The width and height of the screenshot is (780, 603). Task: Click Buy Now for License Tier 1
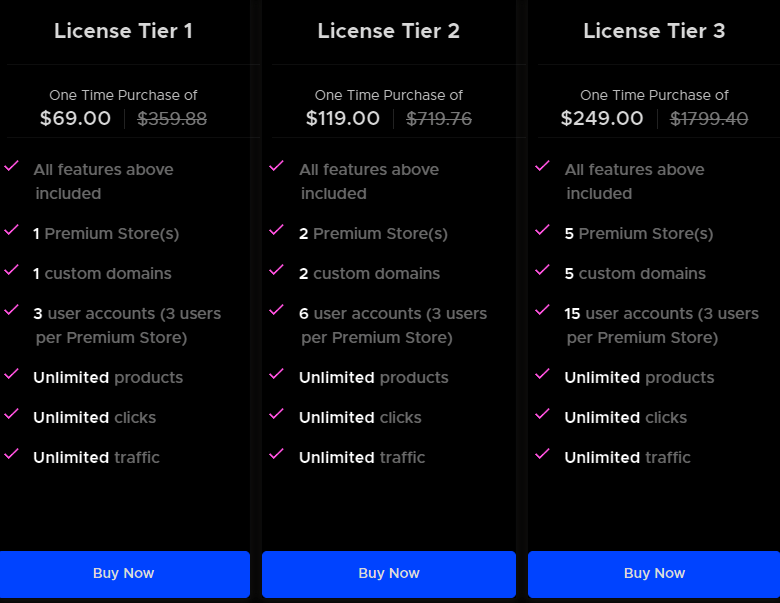click(x=123, y=573)
